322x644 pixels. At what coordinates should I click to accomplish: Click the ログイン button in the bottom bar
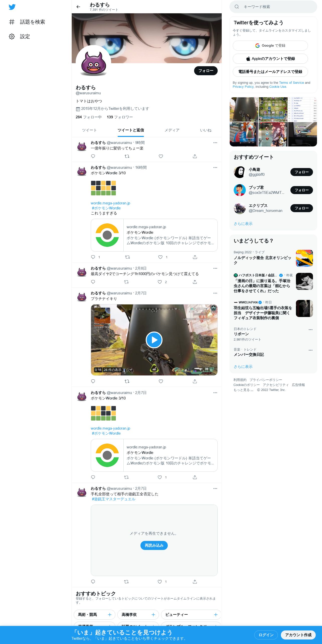(266, 635)
